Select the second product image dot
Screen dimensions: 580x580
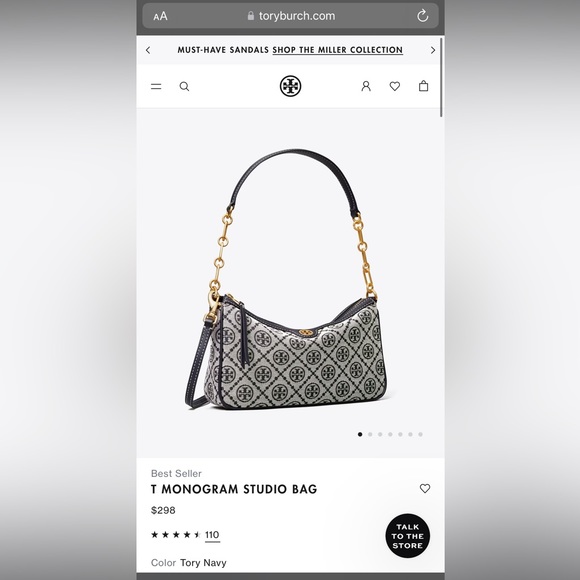[370, 434]
